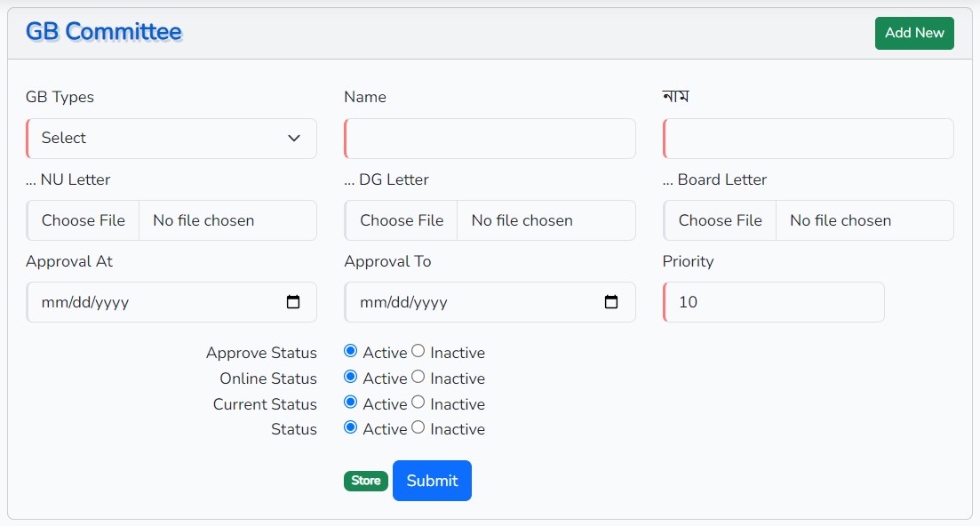Image resolution: width=980 pixels, height=526 pixels.
Task: Choose Active for Online Status
Action: click(x=351, y=377)
